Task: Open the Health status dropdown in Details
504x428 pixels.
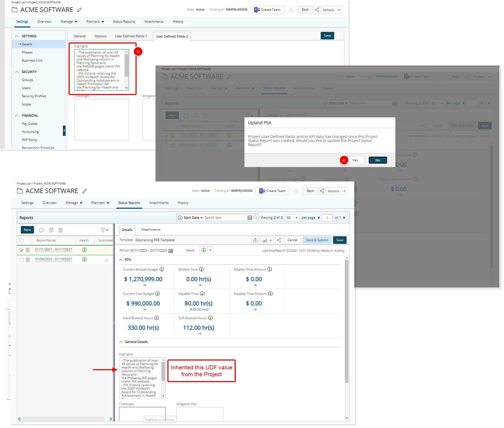Action: [x=210, y=250]
